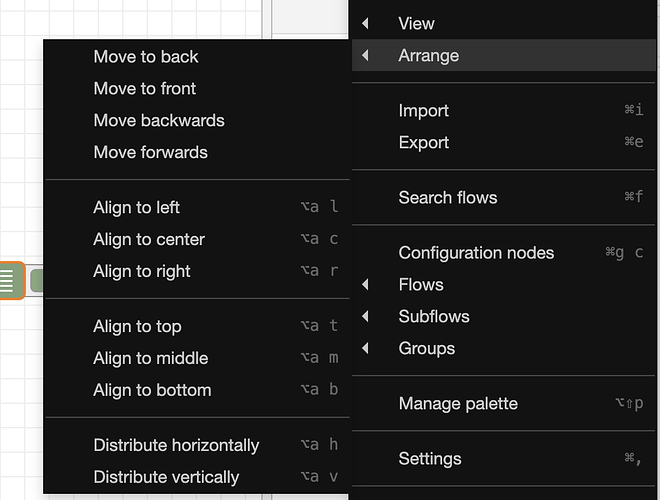The image size is (660, 500).
Task: Expand the Flows submenu arrow
Action: click(365, 285)
